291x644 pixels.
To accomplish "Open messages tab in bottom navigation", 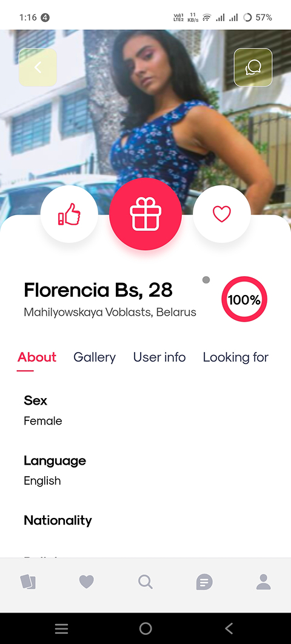I will pyautogui.click(x=204, y=582).
